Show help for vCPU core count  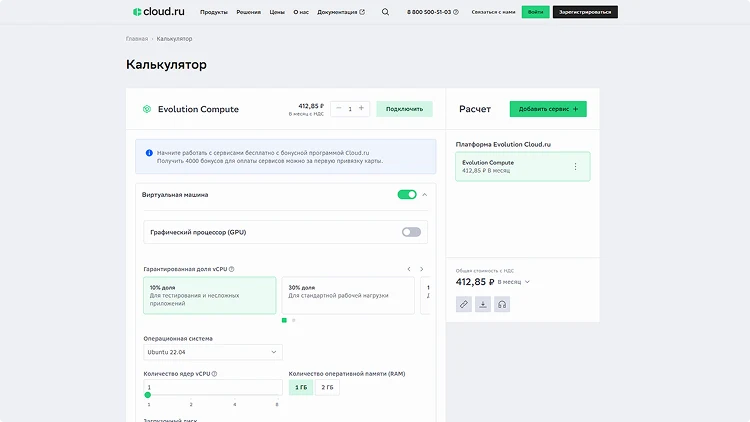214,374
